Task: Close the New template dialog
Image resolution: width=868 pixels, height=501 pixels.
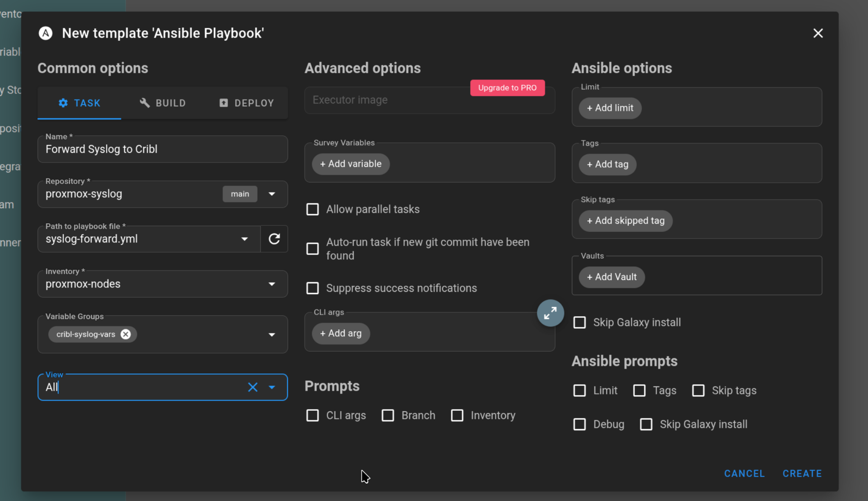Action: tap(818, 33)
